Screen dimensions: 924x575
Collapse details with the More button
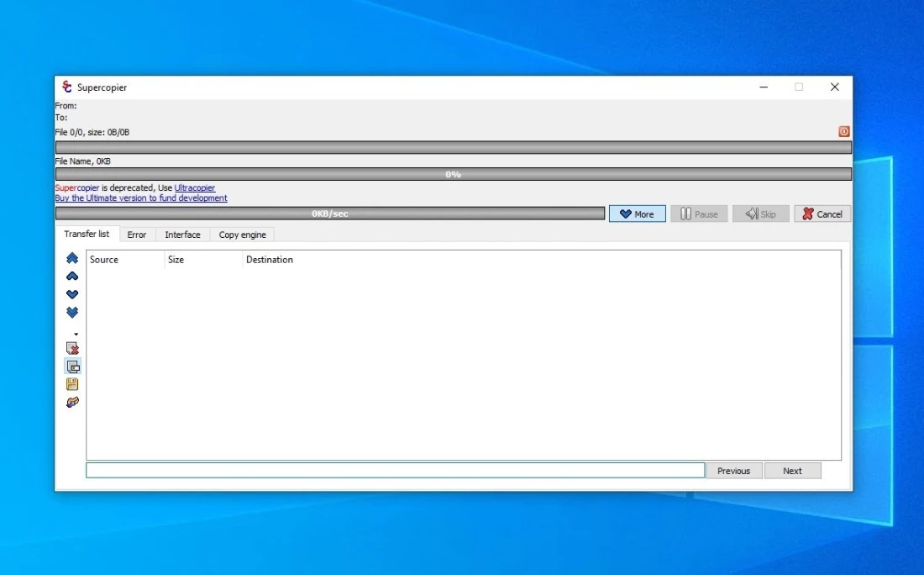637,214
